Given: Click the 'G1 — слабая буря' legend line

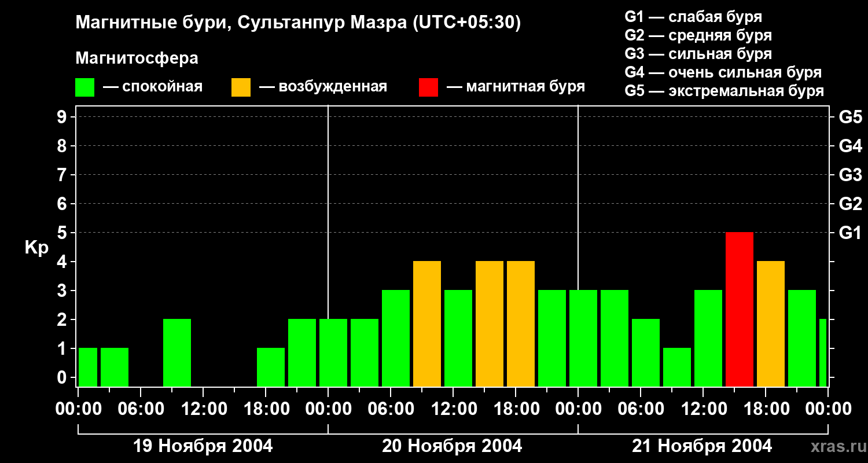Looking at the screenshot, I should [x=693, y=17].
